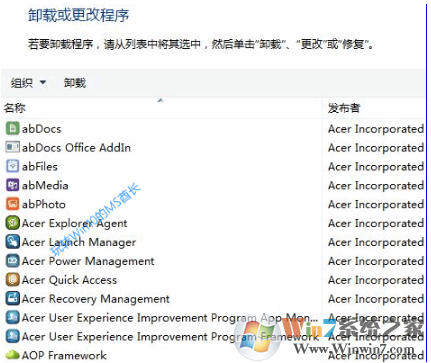Select Acer Explorer Agent name
431x363 pixels.
[x=74, y=224]
